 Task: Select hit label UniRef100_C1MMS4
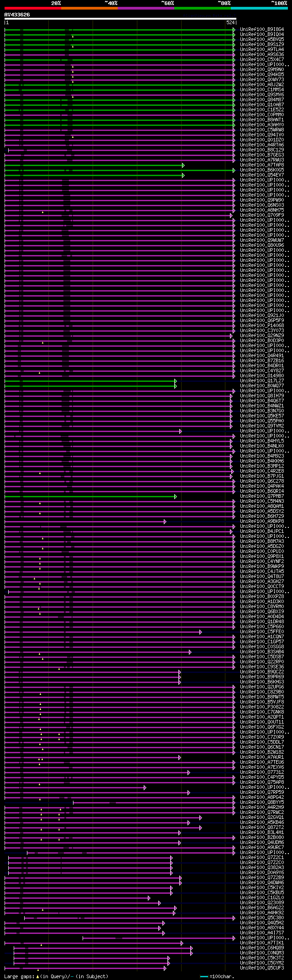pos(262,89)
